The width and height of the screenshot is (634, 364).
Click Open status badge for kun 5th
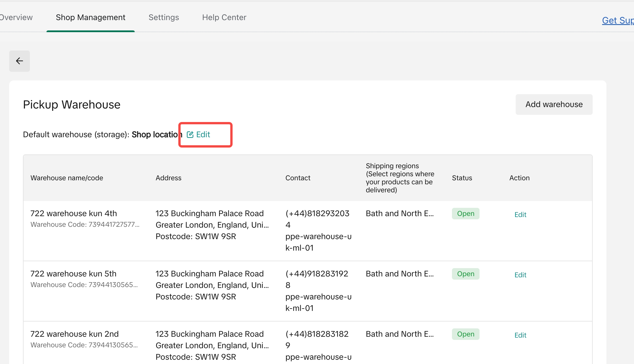465,274
